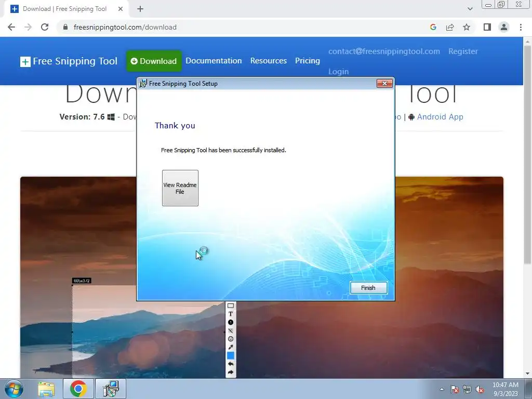This screenshot has height=399, width=532.
Task: Open the clock showing 10:47 AM
Action: [x=506, y=389]
